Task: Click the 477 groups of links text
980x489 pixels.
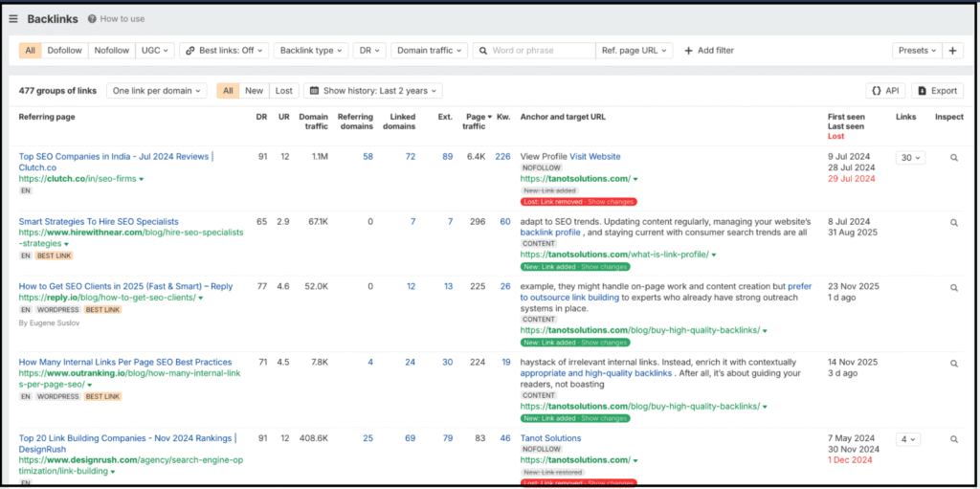Action: point(57,91)
